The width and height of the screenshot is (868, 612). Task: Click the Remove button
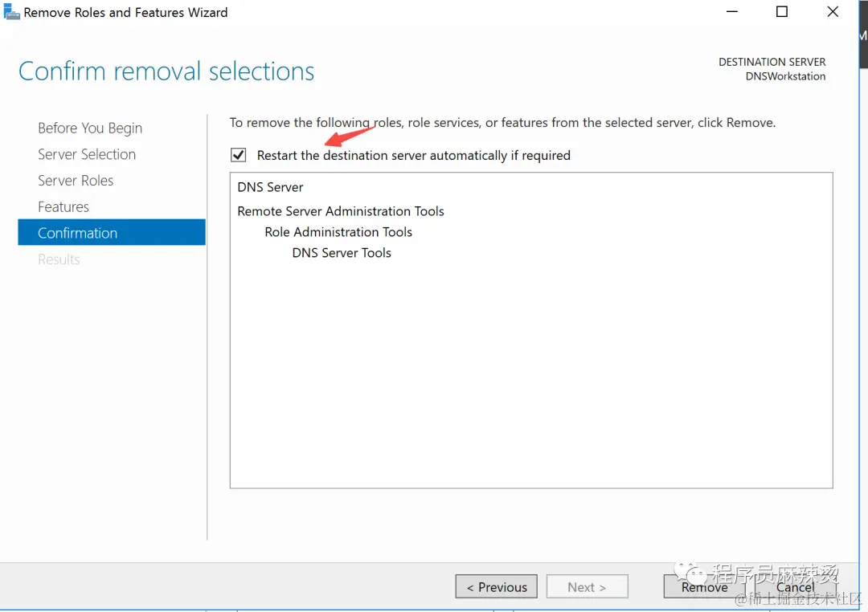click(704, 586)
